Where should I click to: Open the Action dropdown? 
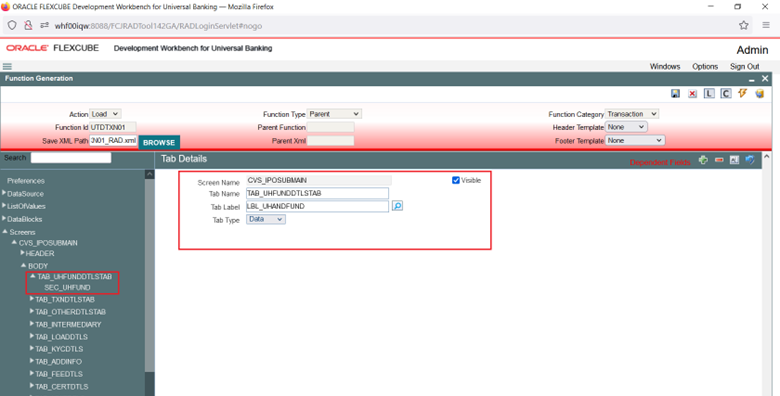pyautogui.click(x=105, y=114)
